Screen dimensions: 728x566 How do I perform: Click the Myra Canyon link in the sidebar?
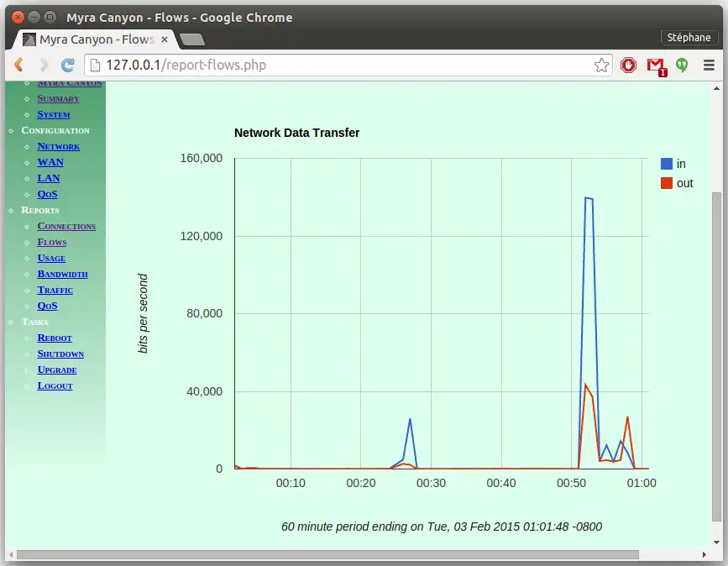(x=70, y=84)
